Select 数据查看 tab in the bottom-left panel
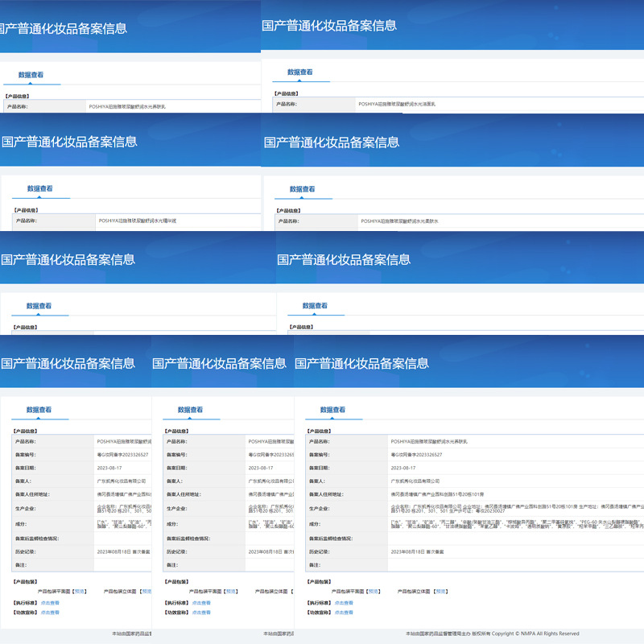Screen dimensions: 644x644 click(39, 410)
